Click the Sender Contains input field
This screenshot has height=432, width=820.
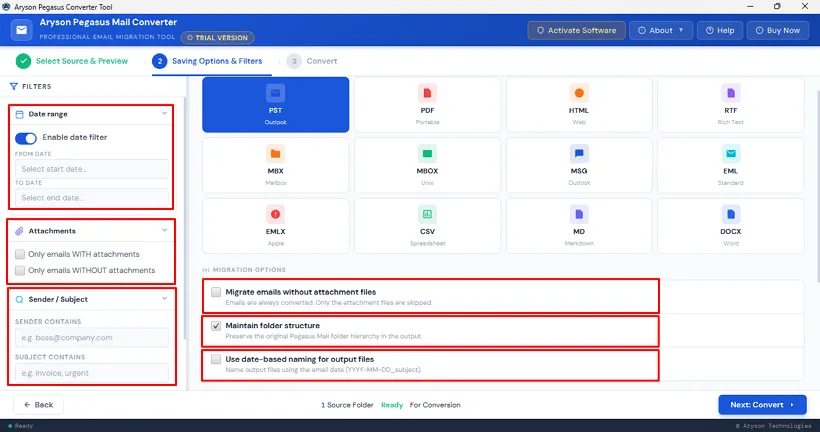(x=92, y=337)
